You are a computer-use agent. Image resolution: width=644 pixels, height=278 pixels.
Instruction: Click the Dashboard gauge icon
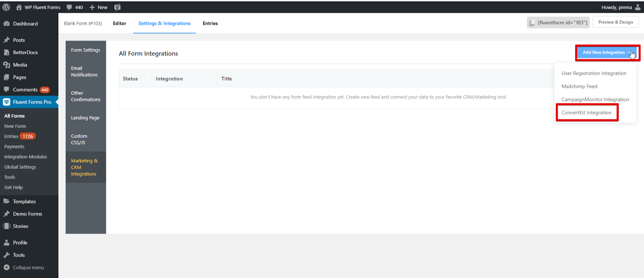(x=6, y=24)
